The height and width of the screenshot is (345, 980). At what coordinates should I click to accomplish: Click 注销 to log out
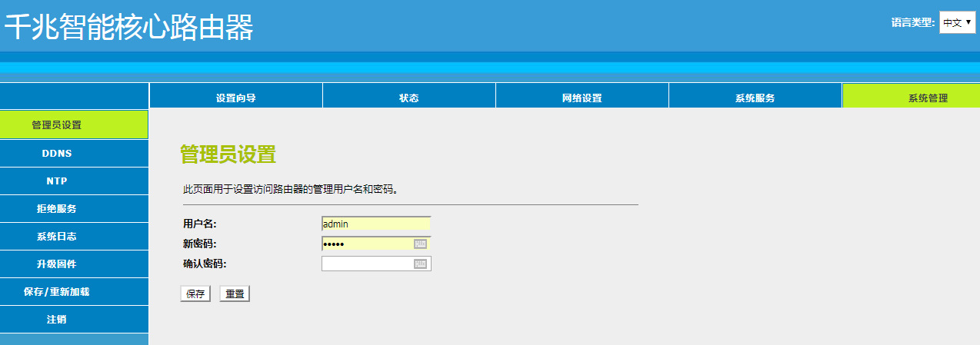pos(57,319)
